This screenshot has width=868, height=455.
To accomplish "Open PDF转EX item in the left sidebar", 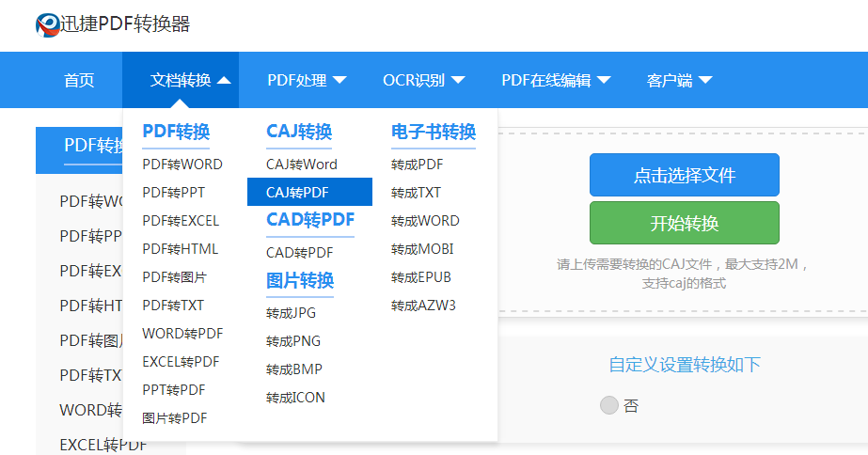I will (x=91, y=272).
